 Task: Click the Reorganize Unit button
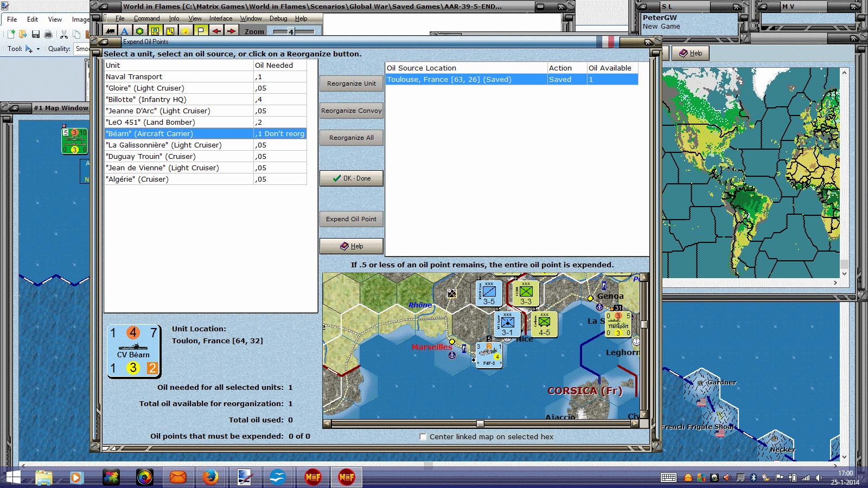351,84
